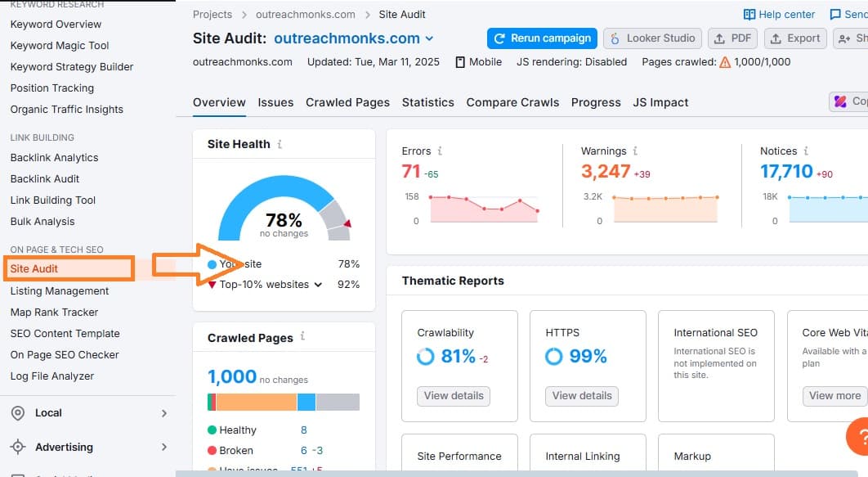This screenshot has width=868, height=477.
Task: Click the Copilot colorful icon
Action: (x=840, y=101)
